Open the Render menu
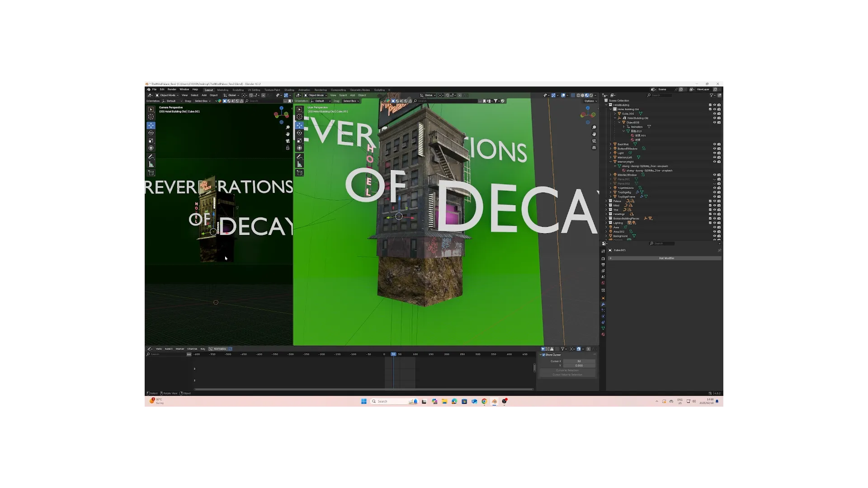Screen dimensions: 868x488 pos(172,89)
